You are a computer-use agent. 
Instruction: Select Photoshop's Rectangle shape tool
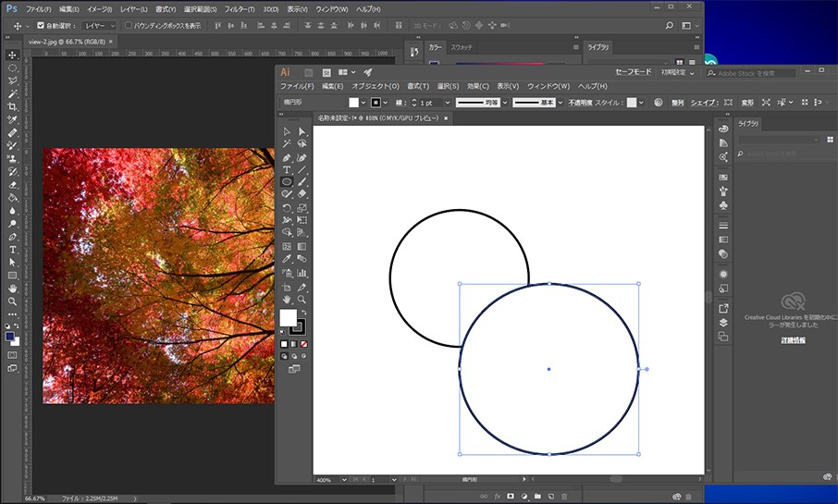pos(12,276)
